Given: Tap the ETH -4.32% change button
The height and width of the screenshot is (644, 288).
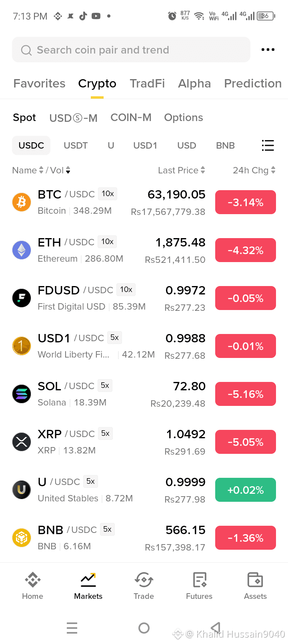Looking at the screenshot, I should 246,250.
